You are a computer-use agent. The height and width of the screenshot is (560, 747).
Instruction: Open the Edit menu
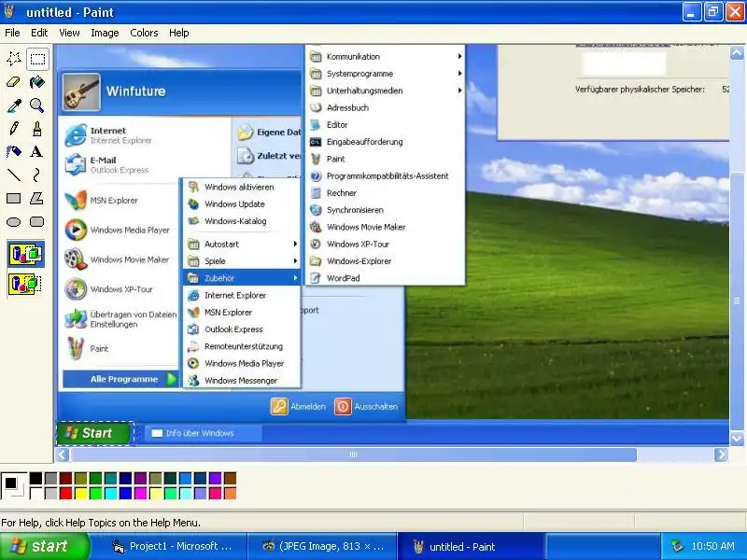point(39,33)
